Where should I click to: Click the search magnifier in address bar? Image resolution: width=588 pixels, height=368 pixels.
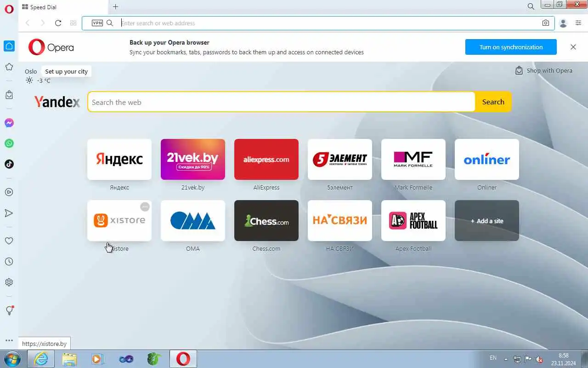pos(110,23)
